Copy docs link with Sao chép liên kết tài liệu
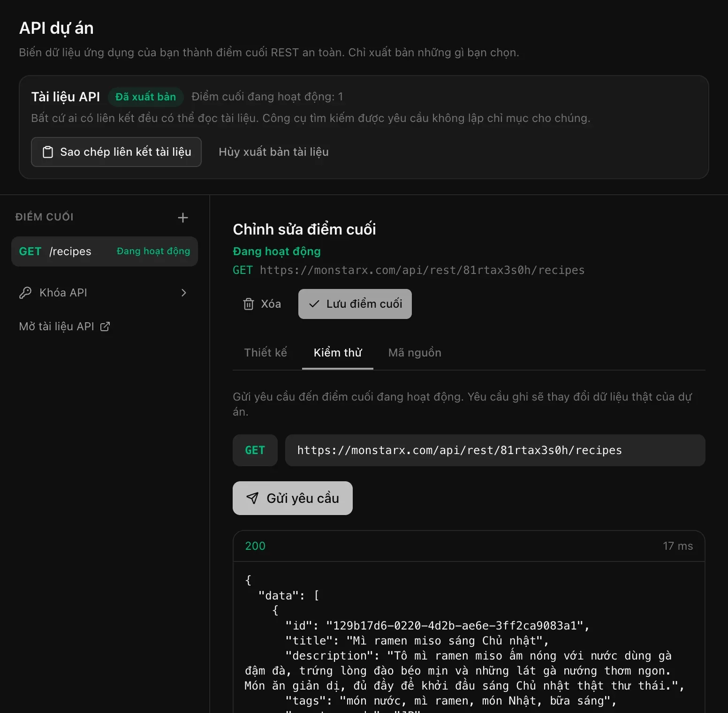The width and height of the screenshot is (728, 713). point(116,152)
